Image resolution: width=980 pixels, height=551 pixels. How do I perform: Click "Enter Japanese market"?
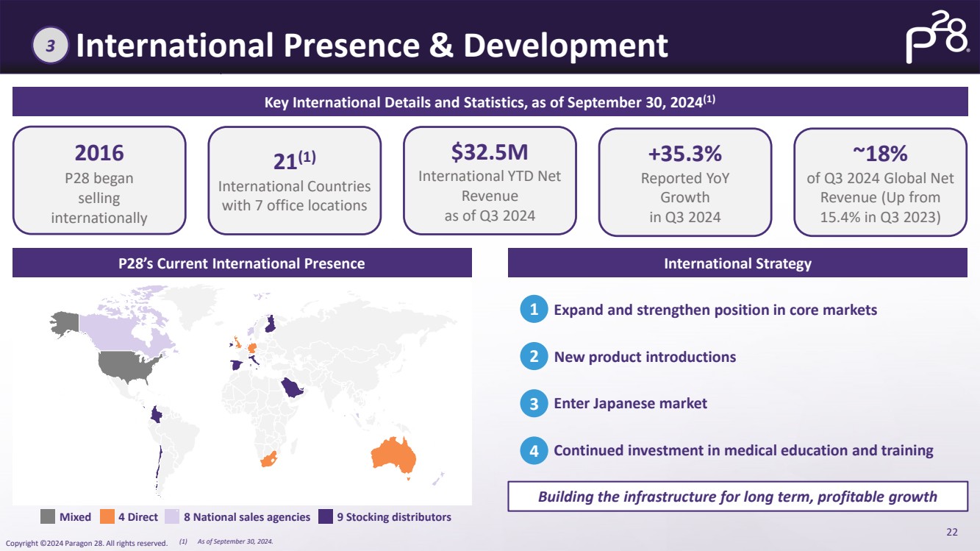pyautogui.click(x=630, y=403)
